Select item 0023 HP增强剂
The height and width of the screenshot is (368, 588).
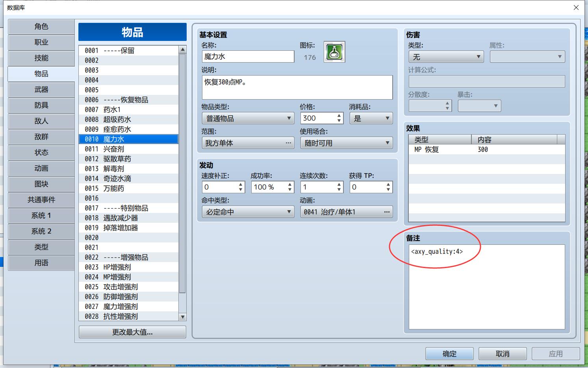(129, 267)
